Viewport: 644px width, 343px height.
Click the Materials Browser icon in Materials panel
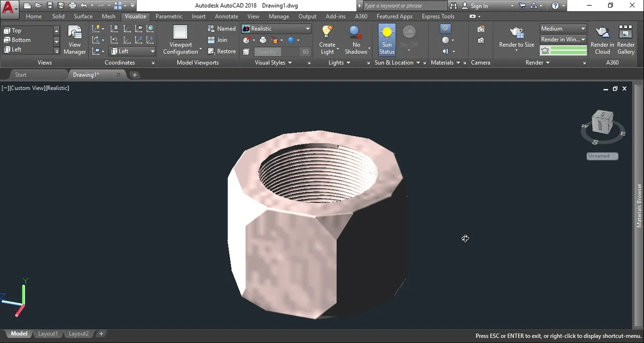445,29
